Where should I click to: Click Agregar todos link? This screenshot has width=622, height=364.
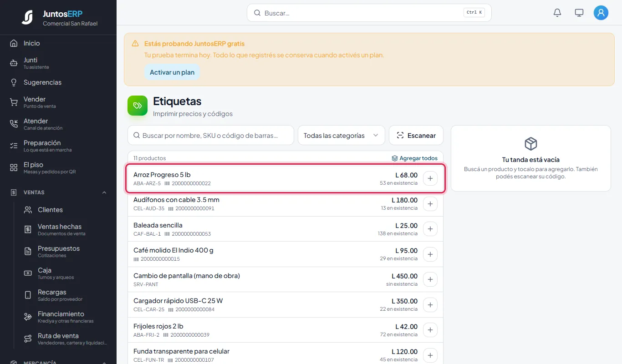[x=415, y=158]
